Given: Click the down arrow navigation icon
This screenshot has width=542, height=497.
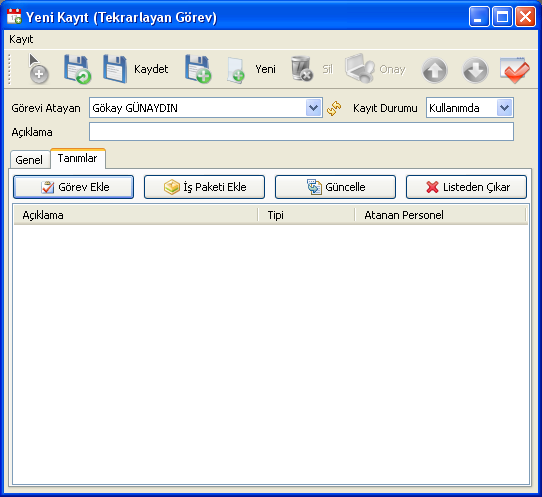Looking at the screenshot, I should [475, 70].
